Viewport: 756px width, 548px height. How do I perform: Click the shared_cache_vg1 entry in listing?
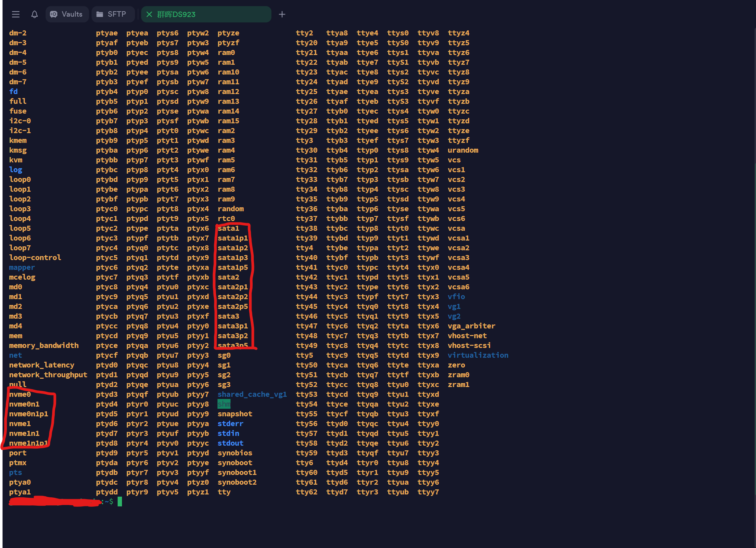[x=252, y=394]
